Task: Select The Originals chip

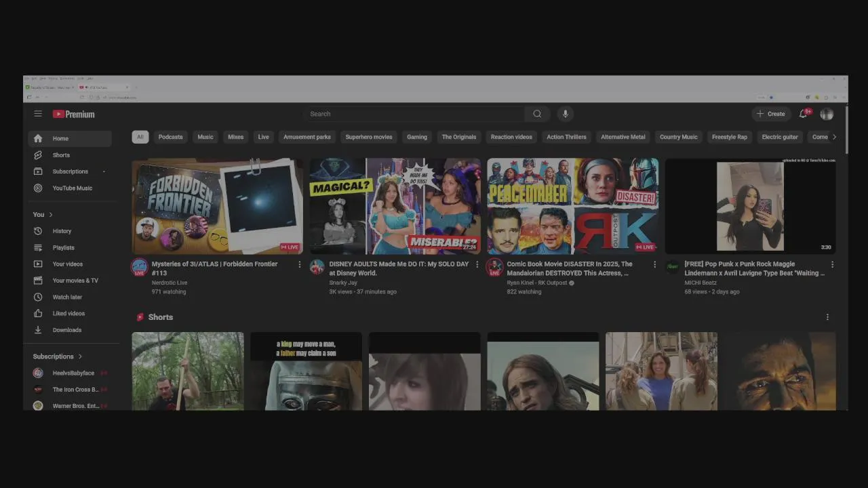Action: coord(459,137)
